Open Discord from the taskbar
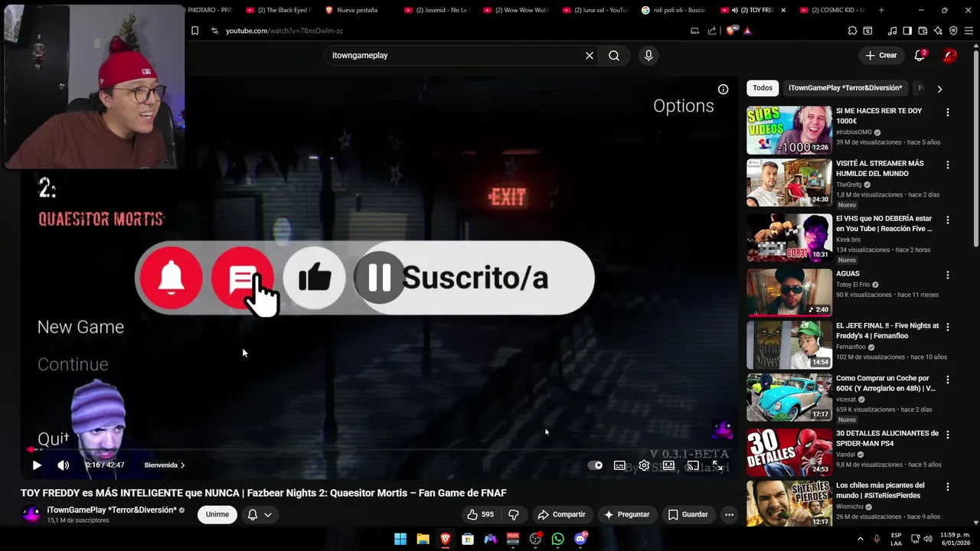 tap(580, 539)
